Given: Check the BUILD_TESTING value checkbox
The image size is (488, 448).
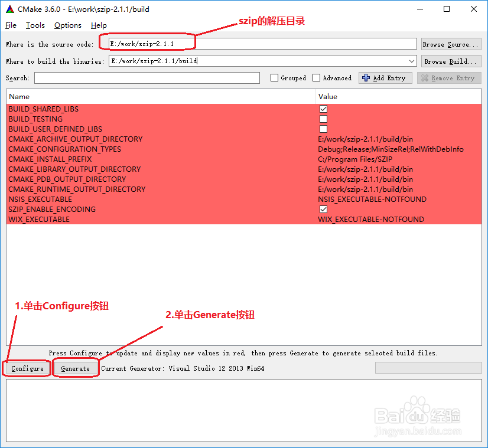Looking at the screenshot, I should (323, 119).
